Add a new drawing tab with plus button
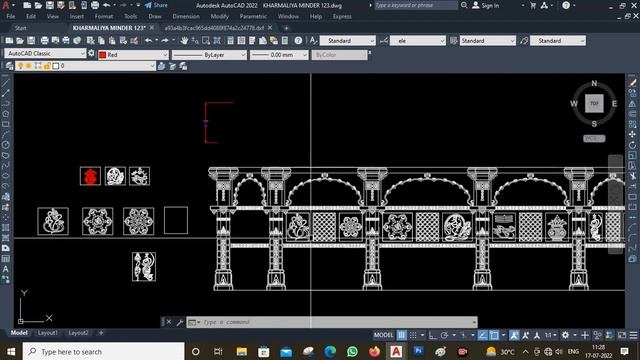This screenshot has height=360, width=640. (286, 28)
